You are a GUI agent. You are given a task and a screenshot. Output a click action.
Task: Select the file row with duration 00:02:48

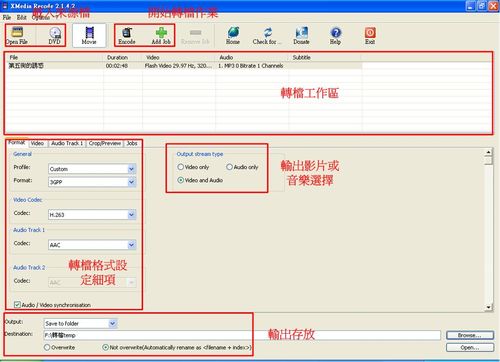183,66
